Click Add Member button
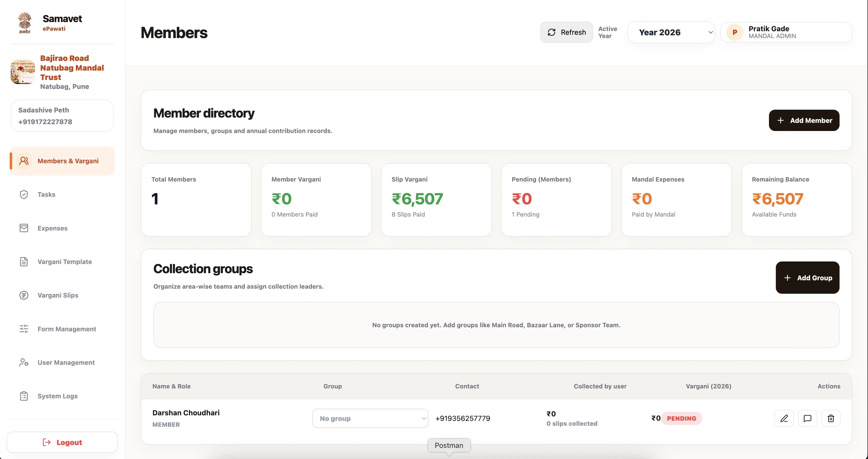The image size is (868, 459). click(804, 120)
